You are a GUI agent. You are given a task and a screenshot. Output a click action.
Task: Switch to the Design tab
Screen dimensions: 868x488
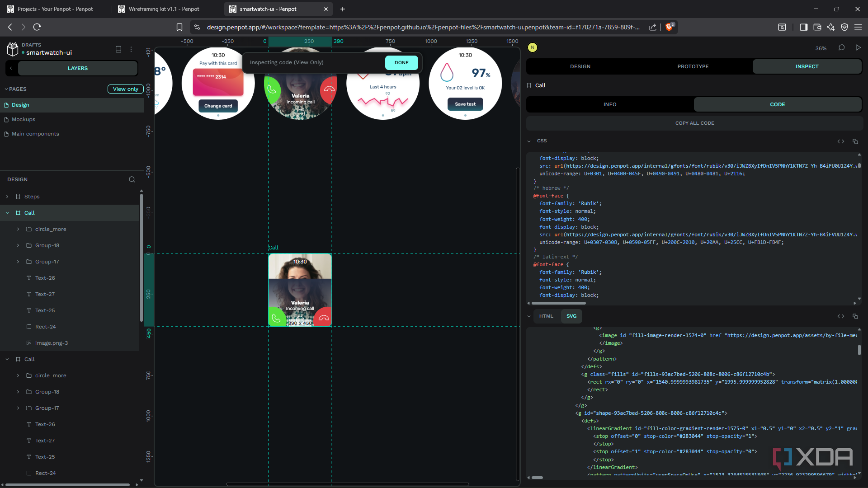580,66
